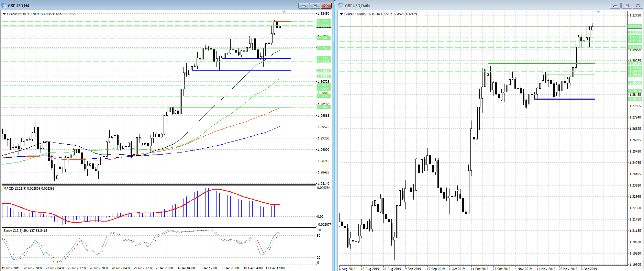This screenshot has width=644, height=271.
Task: Minimize the GBPUSD,H4 chart window
Action: pos(303,5)
